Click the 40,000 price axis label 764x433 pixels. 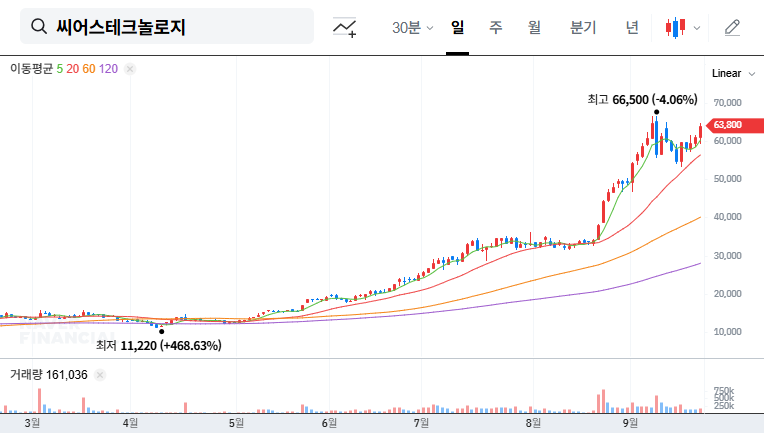click(x=727, y=217)
